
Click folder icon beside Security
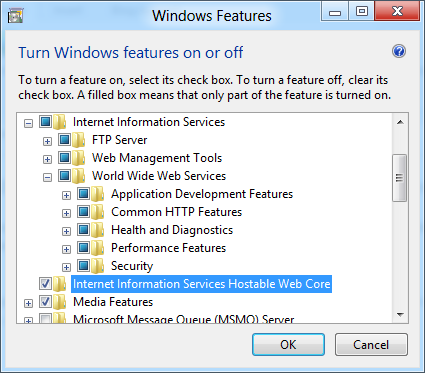(x=97, y=266)
